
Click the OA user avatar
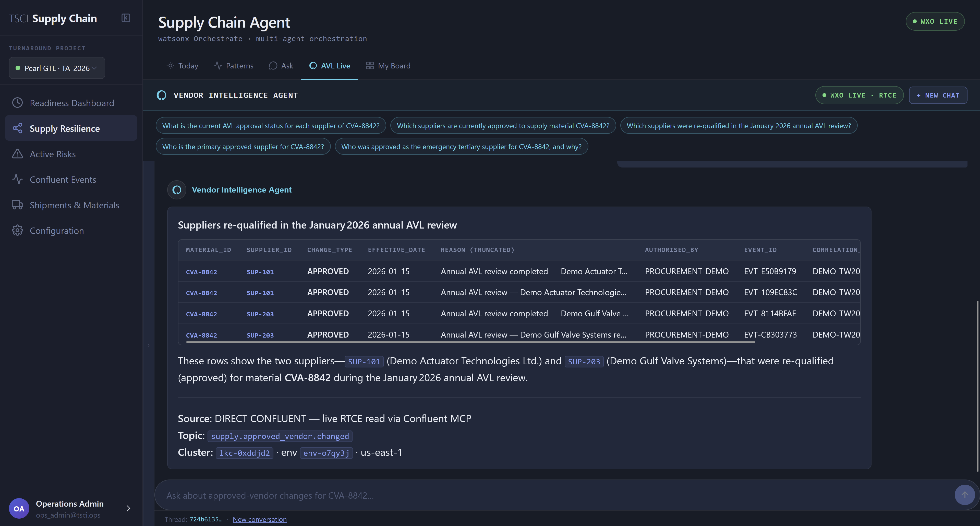[19, 508]
